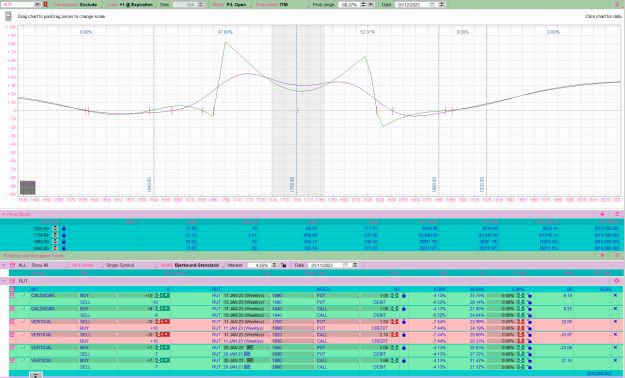Screen dimensions: 625x378
Task: Open the calendar in the positions Date field
Action: [x=346, y=265]
